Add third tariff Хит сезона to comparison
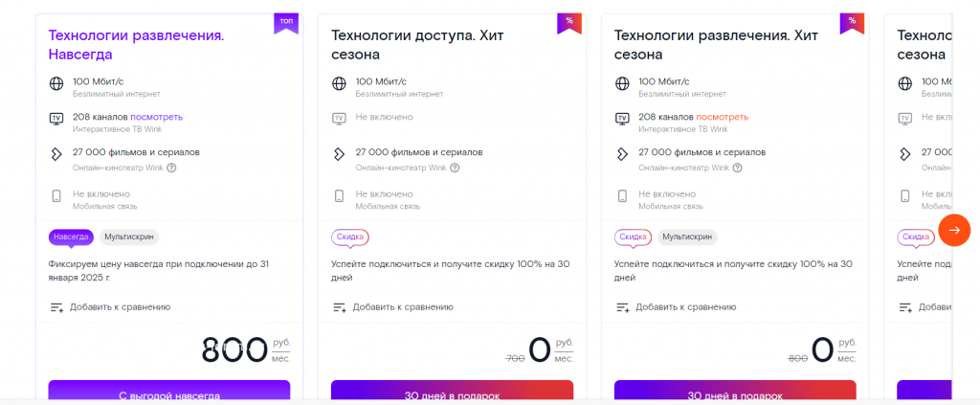 click(x=677, y=307)
